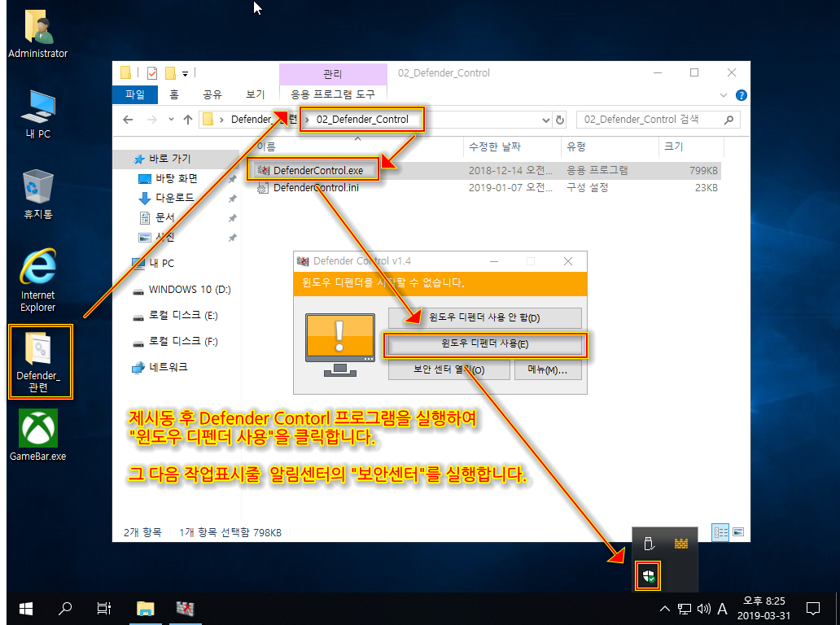Open recent locations dropdown arrow
This screenshot has width=840, height=625.
pos(171,120)
